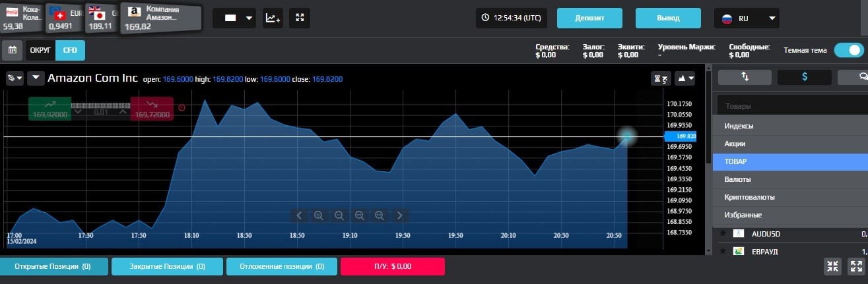Open the layout selector dropdown in top bar

[234, 18]
